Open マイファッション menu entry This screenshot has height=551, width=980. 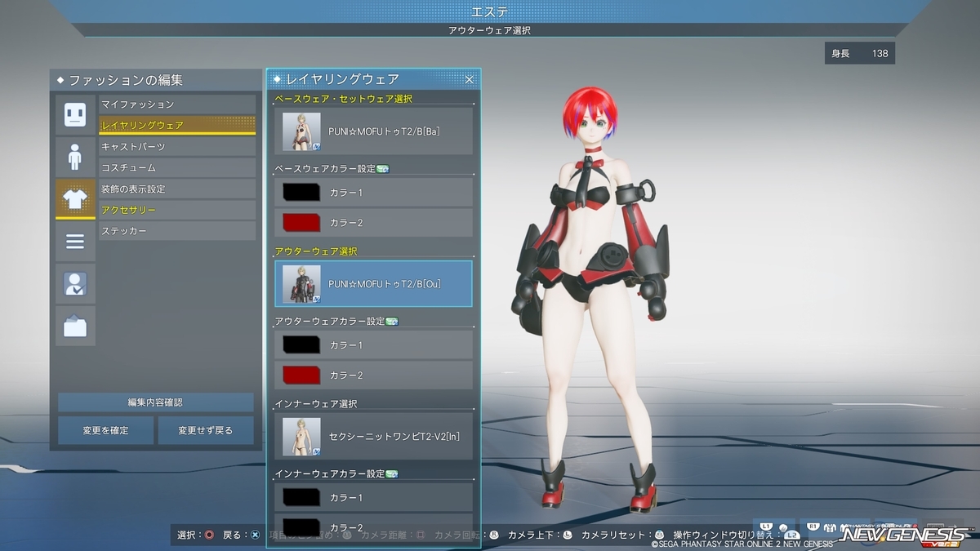tap(177, 104)
